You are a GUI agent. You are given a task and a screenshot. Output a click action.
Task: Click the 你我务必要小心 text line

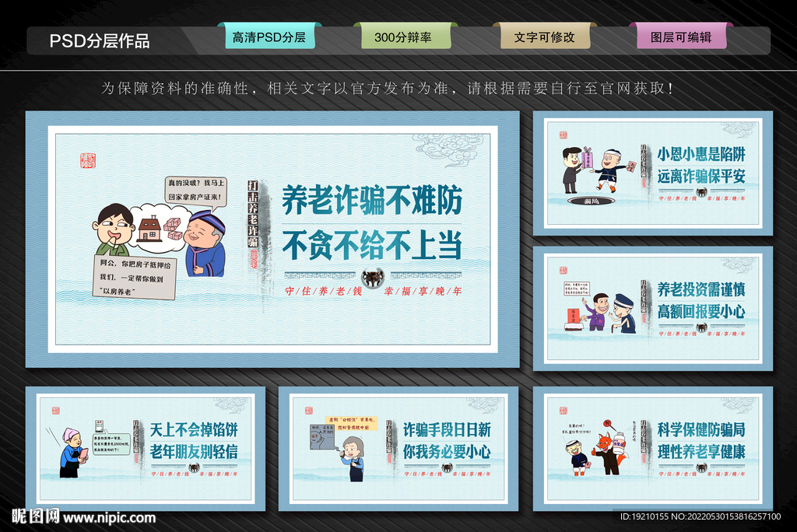click(447, 451)
